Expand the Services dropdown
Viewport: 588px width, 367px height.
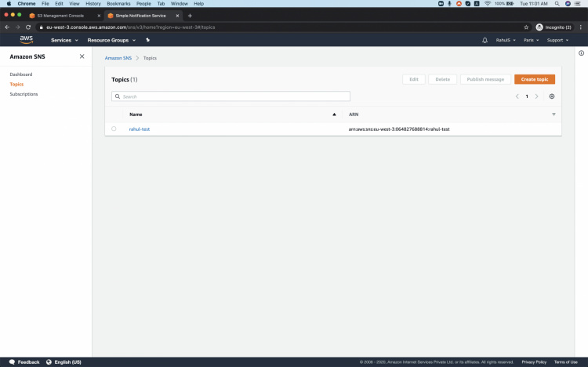[x=64, y=40]
